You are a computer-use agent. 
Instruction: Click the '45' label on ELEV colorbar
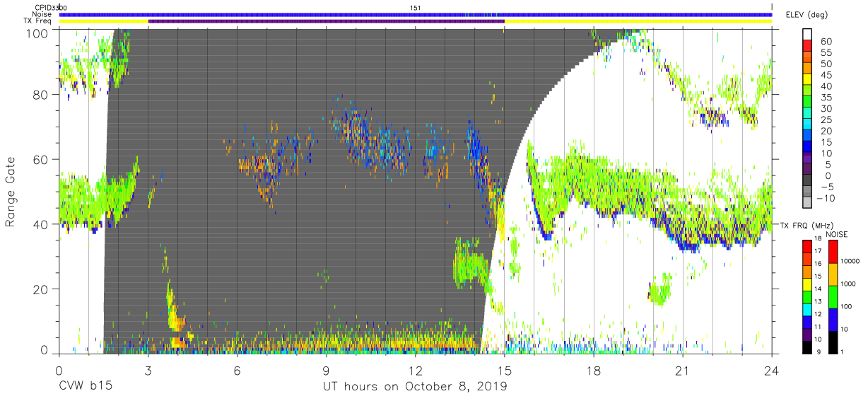coord(826,75)
